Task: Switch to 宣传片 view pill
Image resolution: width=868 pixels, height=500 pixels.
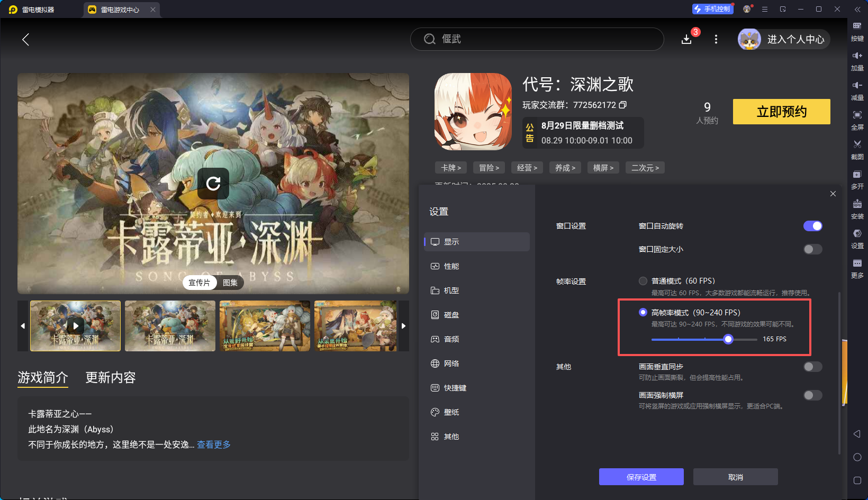Action: (200, 283)
